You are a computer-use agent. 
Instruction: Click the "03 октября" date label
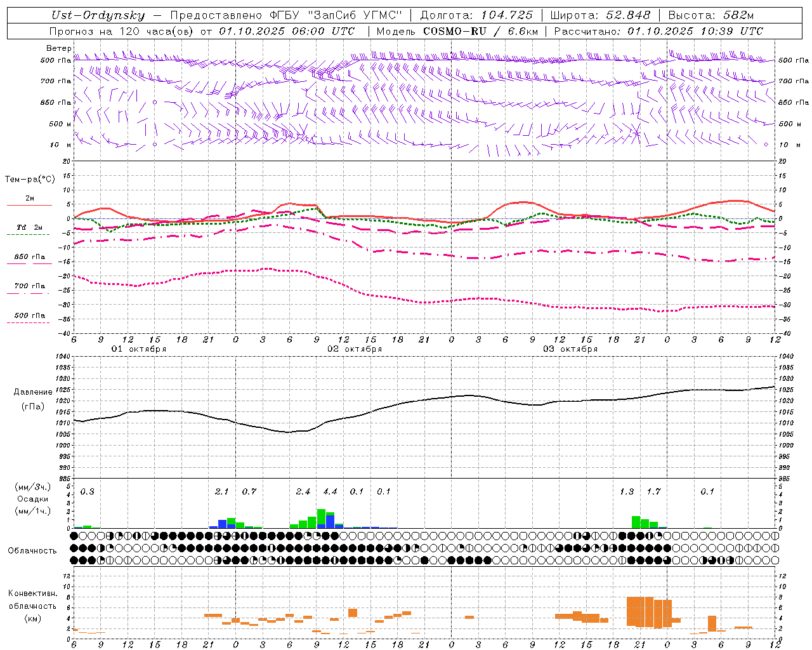[x=570, y=349]
